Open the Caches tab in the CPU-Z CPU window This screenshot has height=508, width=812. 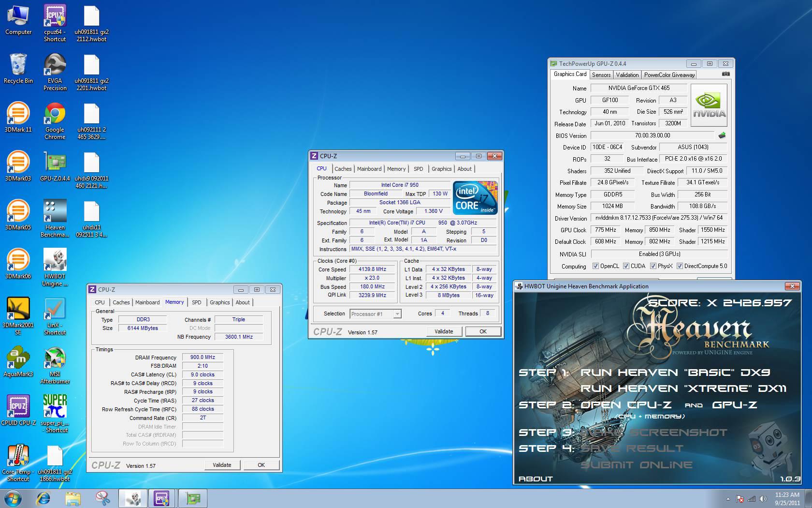pos(343,169)
